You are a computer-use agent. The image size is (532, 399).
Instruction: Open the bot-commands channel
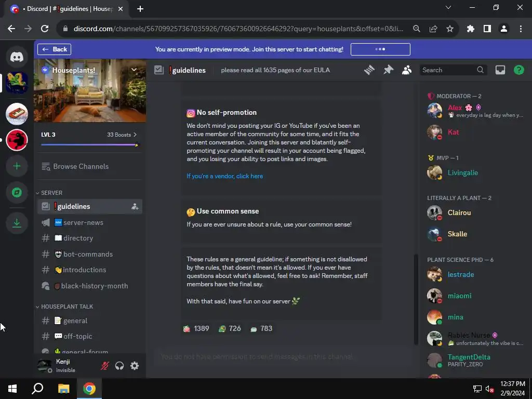(89, 254)
